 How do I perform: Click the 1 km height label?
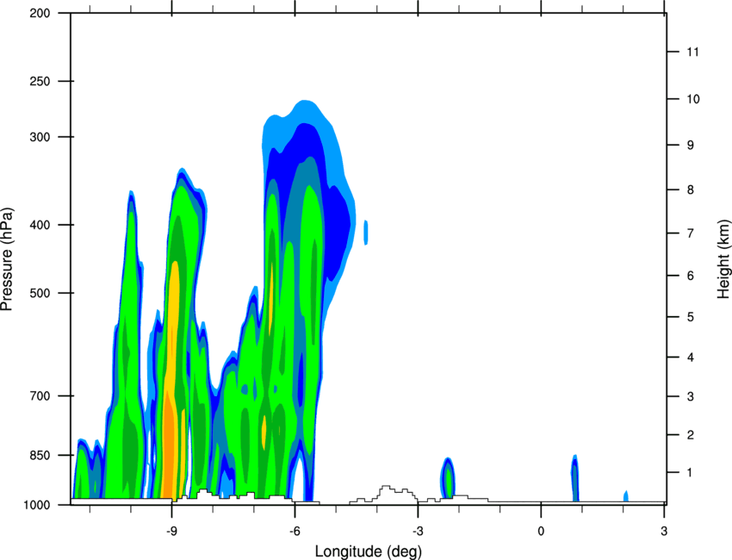click(690, 473)
